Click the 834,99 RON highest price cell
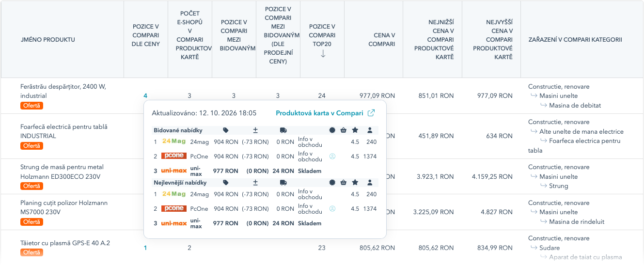The height and width of the screenshot is (266, 644). pos(495,248)
